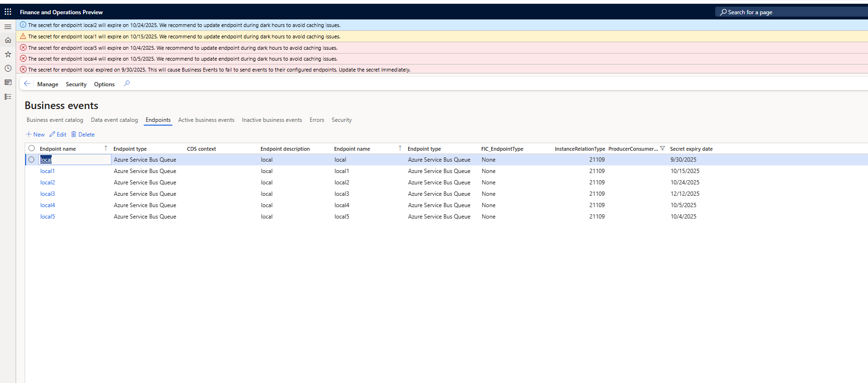Click the 10/15/2025 expiry date cell
Screen dimensions: 868x383
685,171
